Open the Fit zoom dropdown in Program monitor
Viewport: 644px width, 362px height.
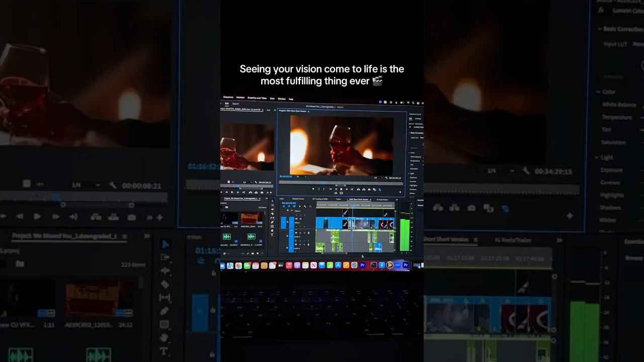click(x=301, y=176)
